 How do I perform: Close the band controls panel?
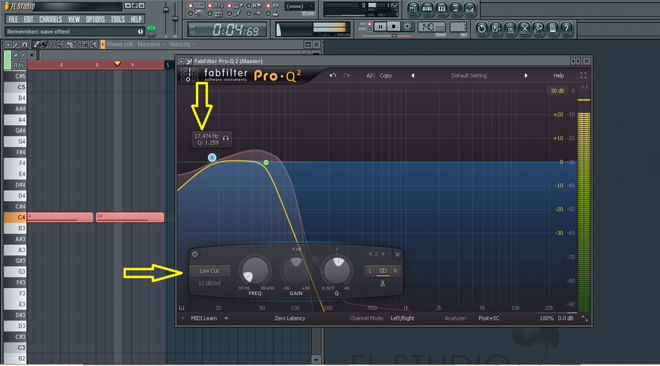point(398,255)
